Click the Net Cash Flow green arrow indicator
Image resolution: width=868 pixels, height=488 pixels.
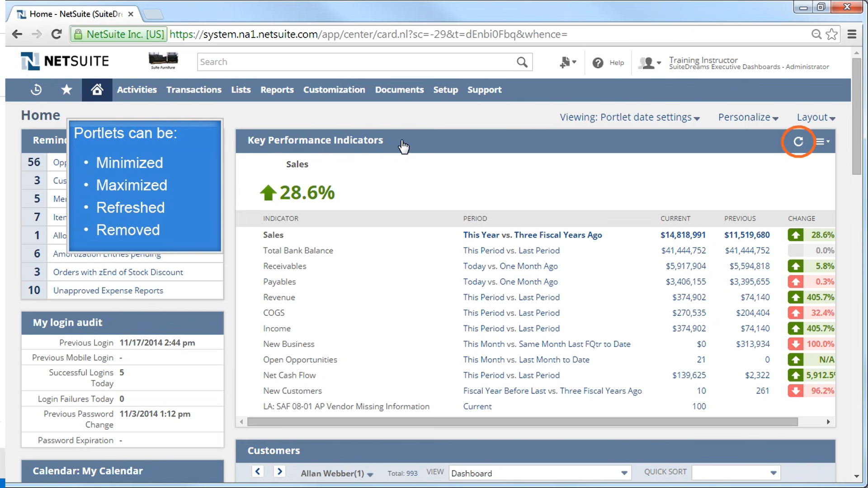pyautogui.click(x=796, y=375)
